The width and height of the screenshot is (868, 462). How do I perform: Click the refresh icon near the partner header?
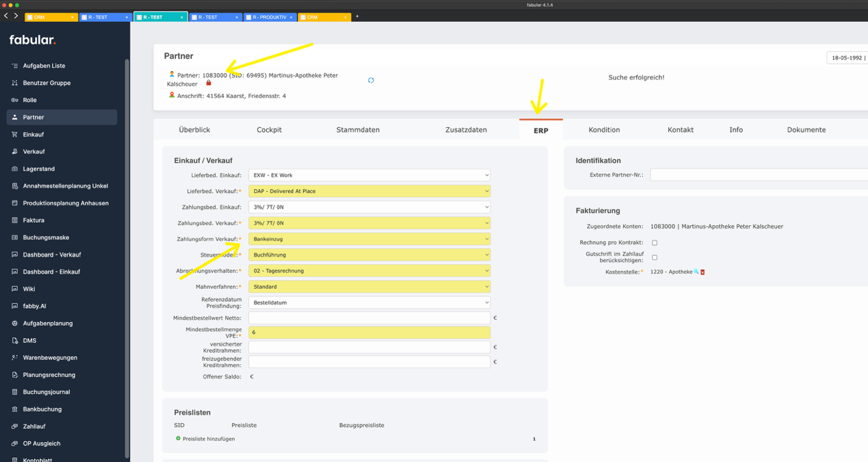point(371,80)
